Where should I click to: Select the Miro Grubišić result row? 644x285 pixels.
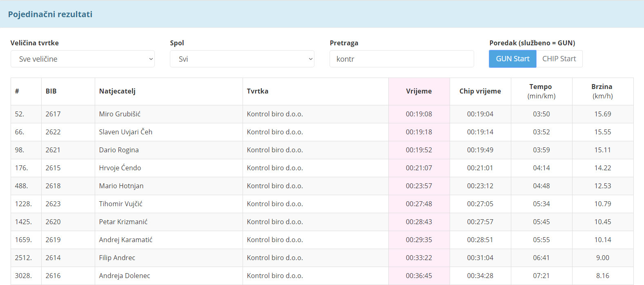(x=322, y=114)
